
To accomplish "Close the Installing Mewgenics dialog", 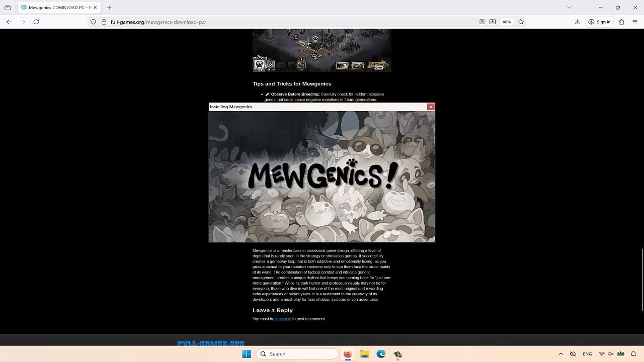I will pos(431,107).
